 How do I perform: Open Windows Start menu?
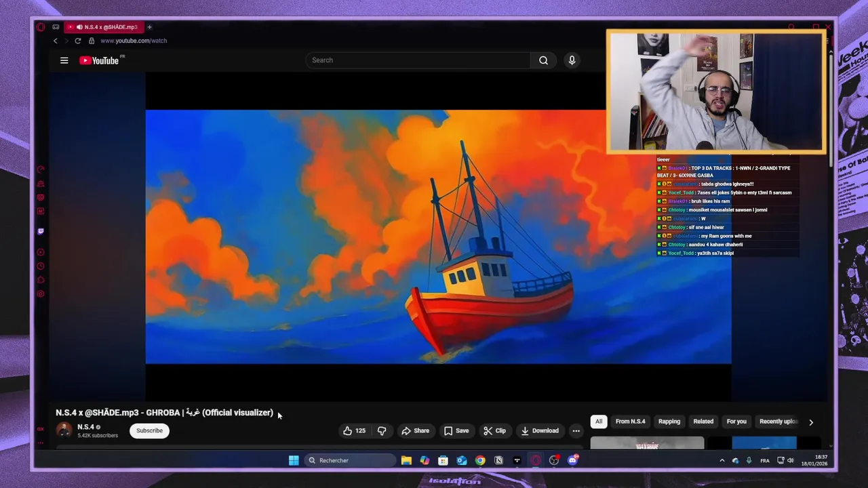(x=294, y=460)
